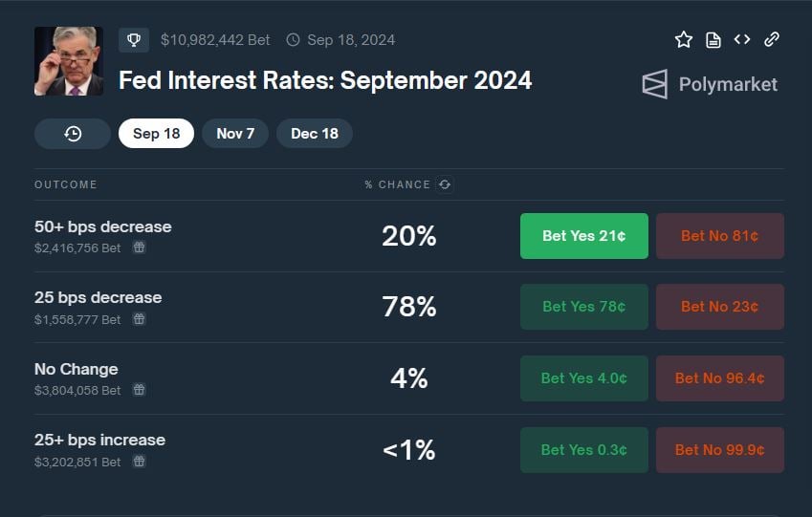Click Bet Yes 0.3¢ button
The height and width of the screenshot is (517, 812).
coord(584,450)
